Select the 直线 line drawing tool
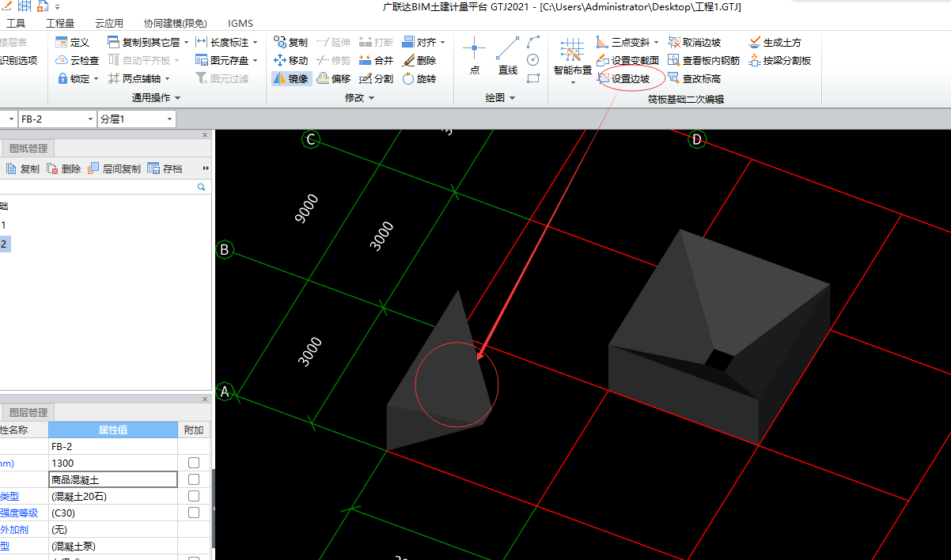 tap(507, 55)
